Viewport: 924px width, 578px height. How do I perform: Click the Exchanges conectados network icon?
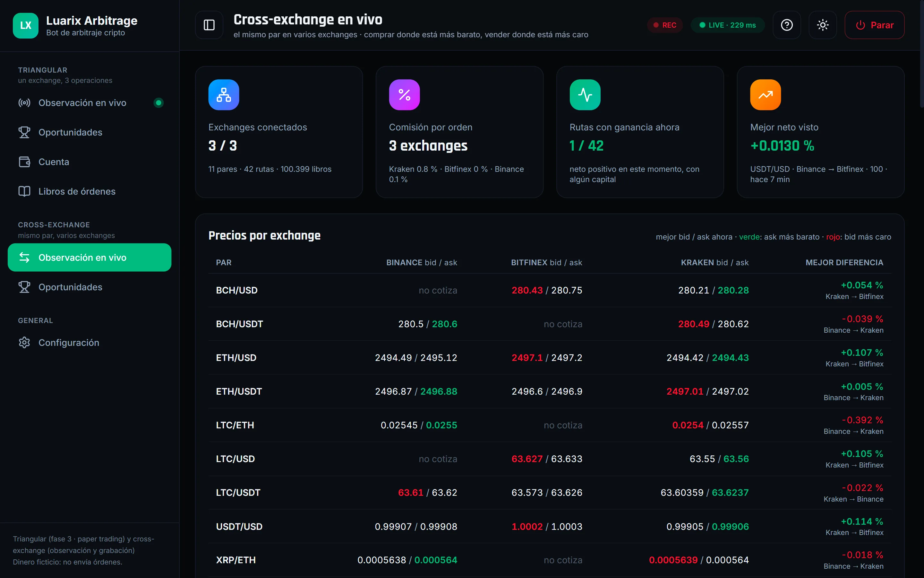224,95
